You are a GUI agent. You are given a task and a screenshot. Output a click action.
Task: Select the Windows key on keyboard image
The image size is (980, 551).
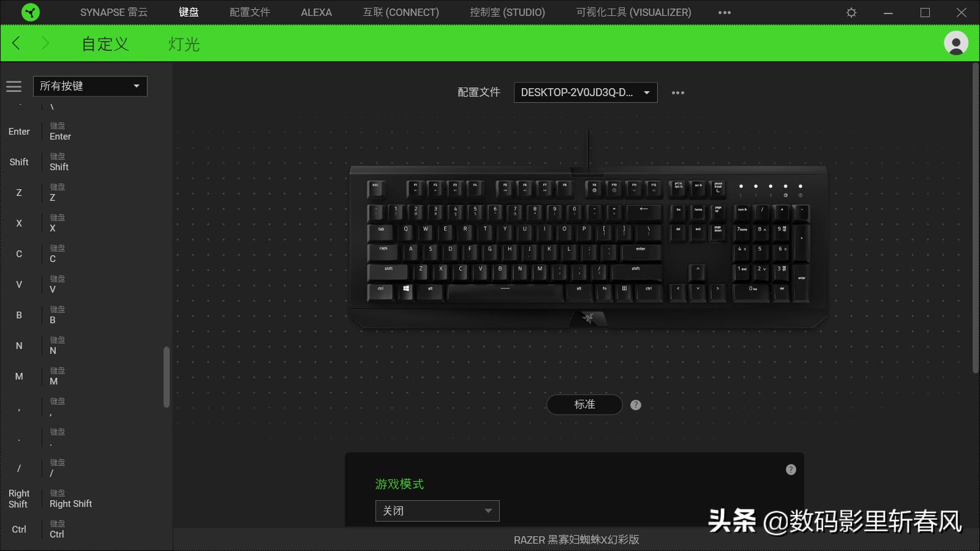pos(406,291)
